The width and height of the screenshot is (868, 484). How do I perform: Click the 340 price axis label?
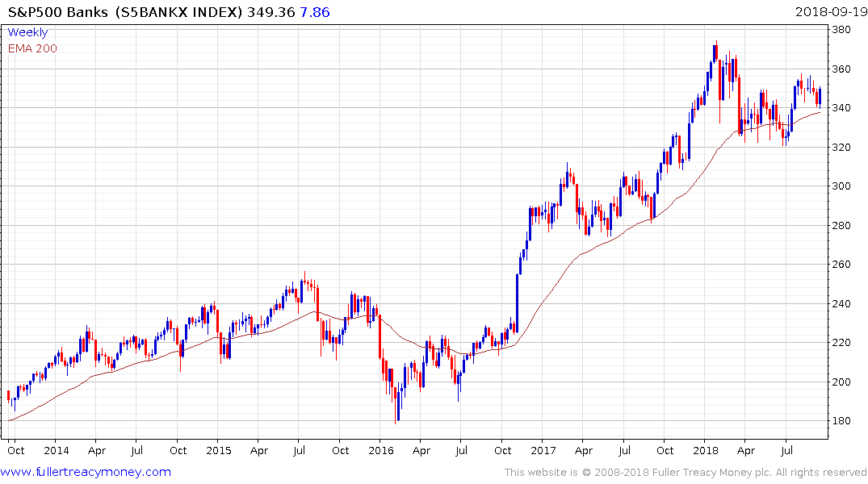point(841,108)
